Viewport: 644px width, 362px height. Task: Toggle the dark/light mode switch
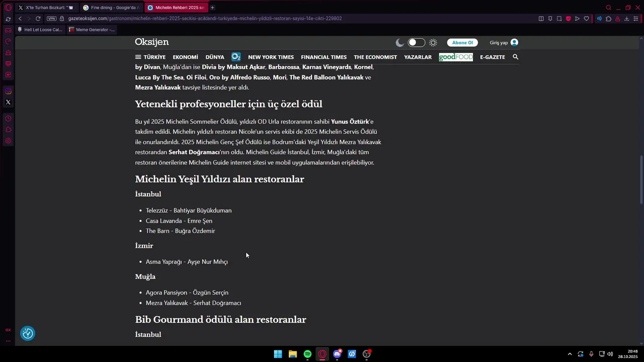click(x=416, y=43)
